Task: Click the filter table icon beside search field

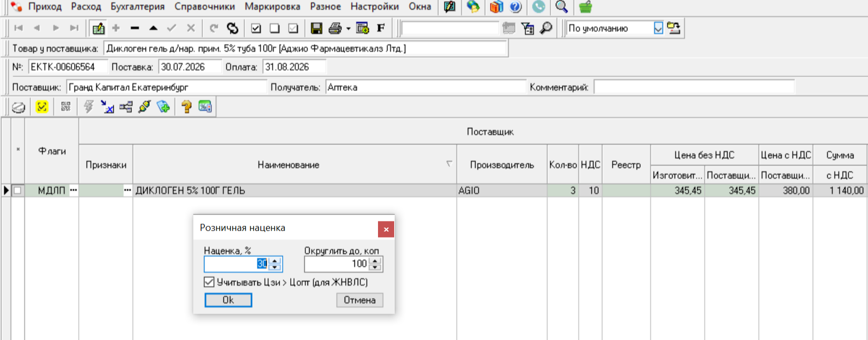Action: pyautogui.click(x=528, y=28)
